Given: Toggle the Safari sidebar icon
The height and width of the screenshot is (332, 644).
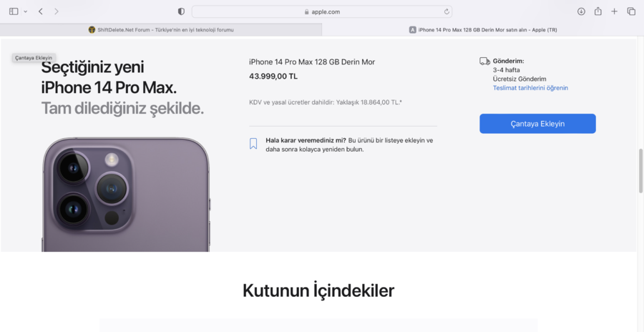Looking at the screenshot, I should coord(14,11).
